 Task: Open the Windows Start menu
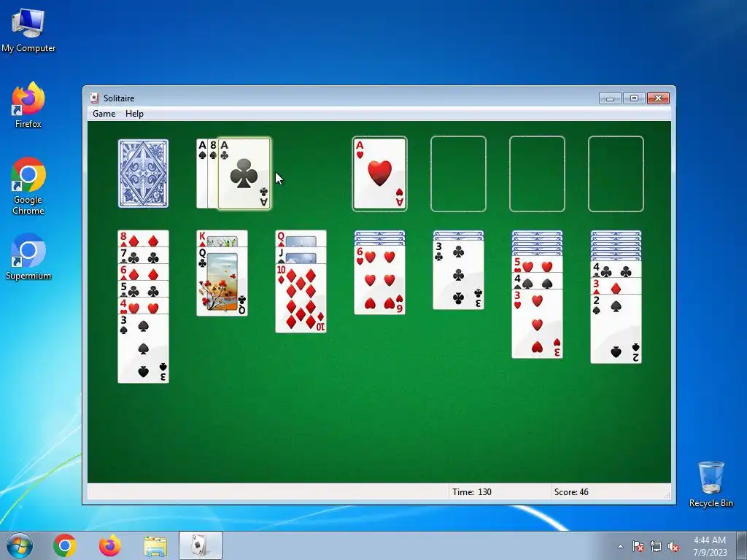[x=20, y=545]
